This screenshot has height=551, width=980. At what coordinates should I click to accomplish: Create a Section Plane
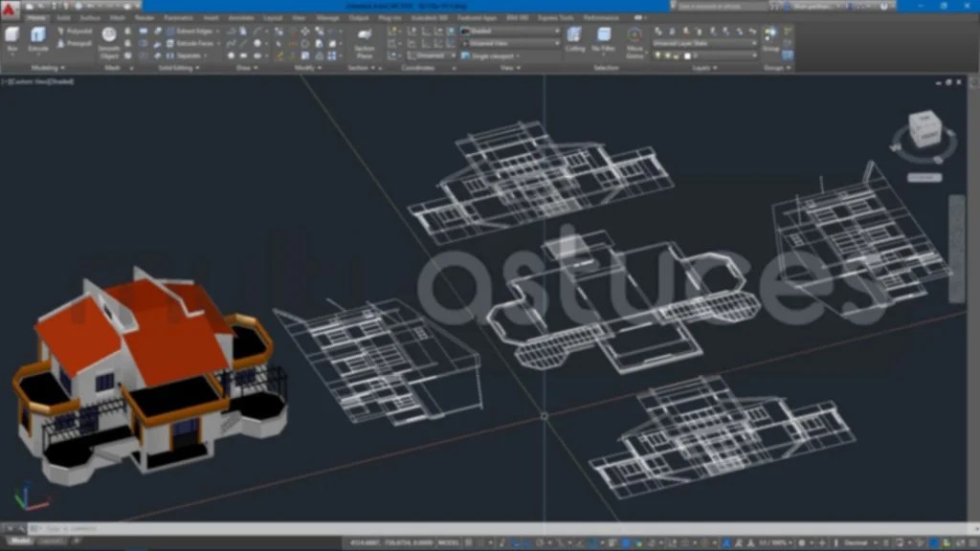coord(365,42)
